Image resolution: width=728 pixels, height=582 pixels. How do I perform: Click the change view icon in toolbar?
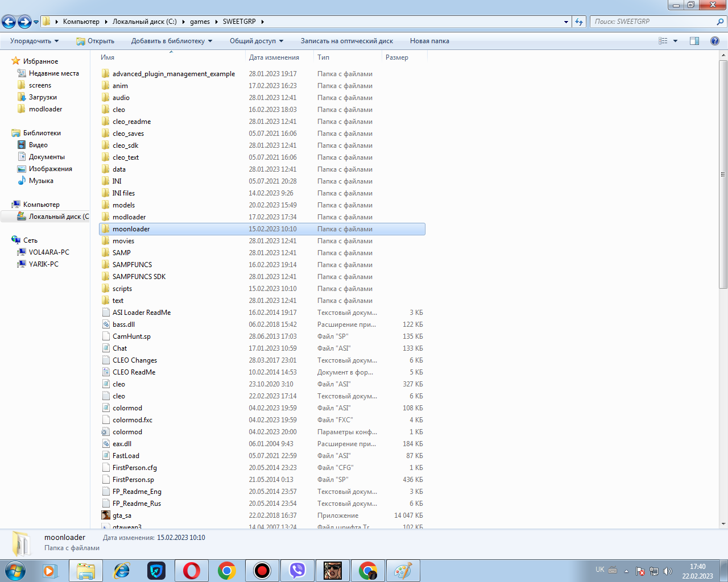[663, 41]
